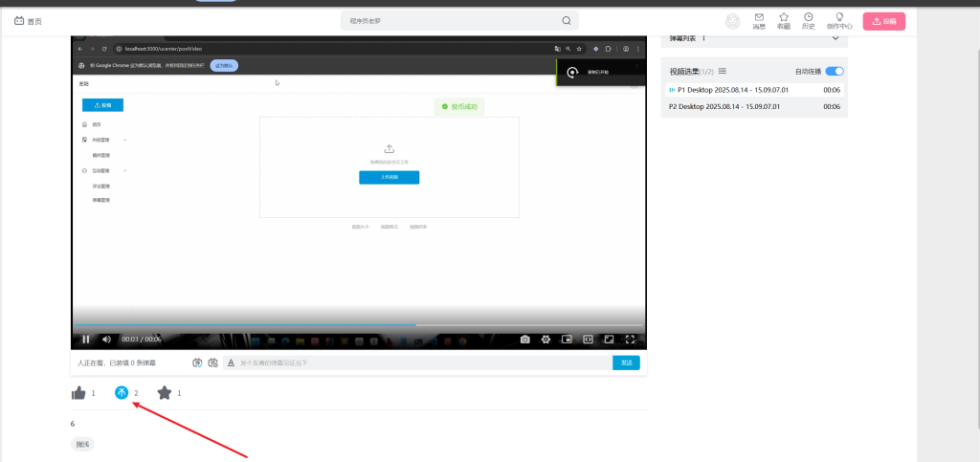980x462 pixels.
Task: Favorite the video with star icon
Action: click(x=165, y=393)
